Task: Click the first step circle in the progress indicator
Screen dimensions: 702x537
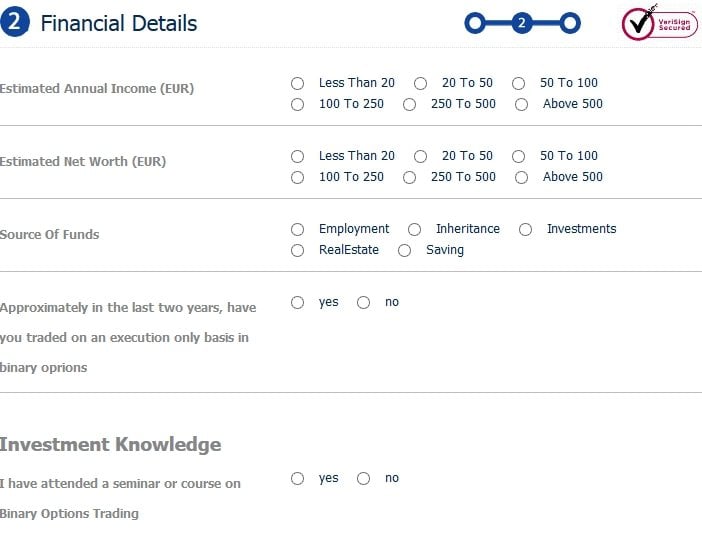Action: [x=475, y=23]
